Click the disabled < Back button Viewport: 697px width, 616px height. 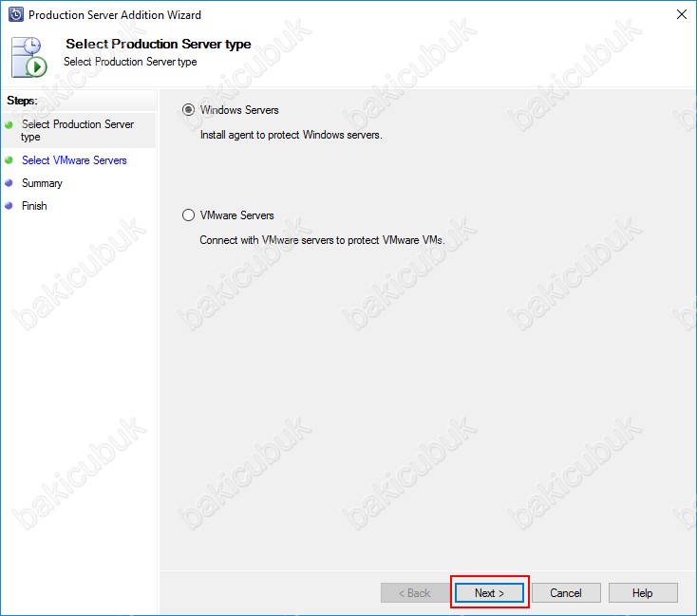415,593
